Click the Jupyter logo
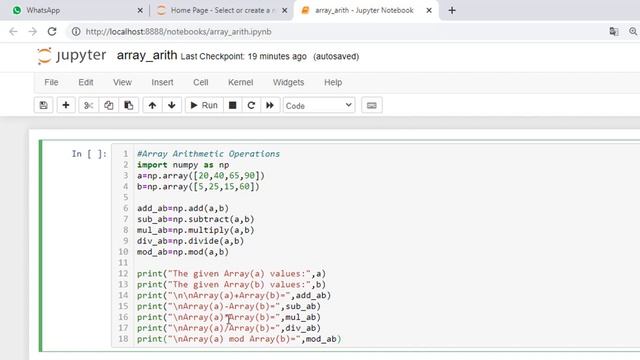 coord(71,56)
